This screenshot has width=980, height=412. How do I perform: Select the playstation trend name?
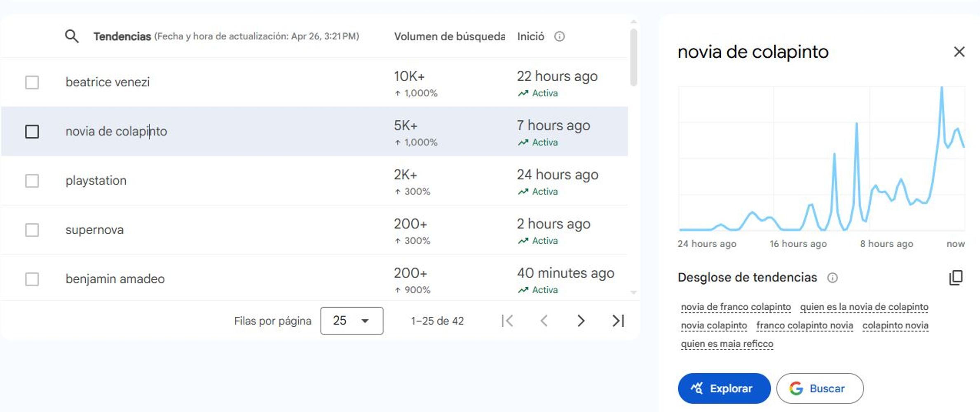click(96, 180)
